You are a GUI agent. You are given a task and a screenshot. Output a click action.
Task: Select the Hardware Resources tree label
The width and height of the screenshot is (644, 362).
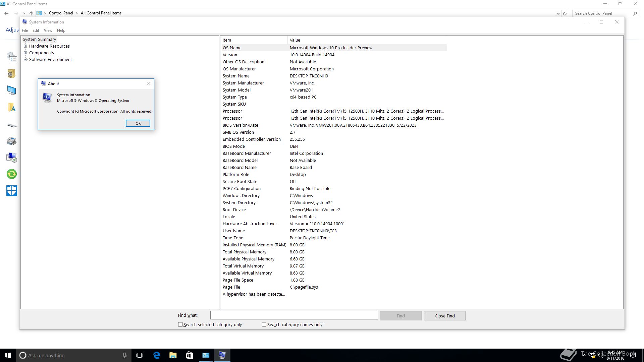pyautogui.click(x=49, y=46)
